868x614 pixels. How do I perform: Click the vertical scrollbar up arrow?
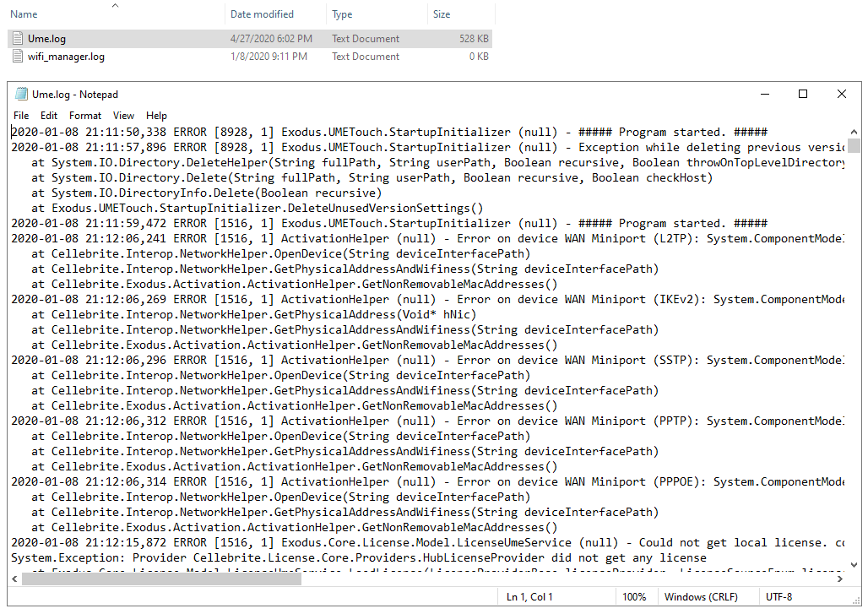[x=854, y=132]
